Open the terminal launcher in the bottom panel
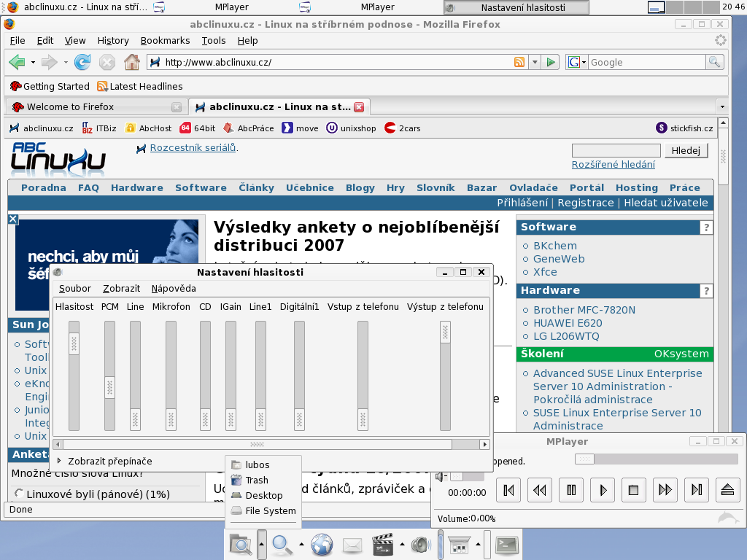The height and width of the screenshot is (560, 747). 506,545
